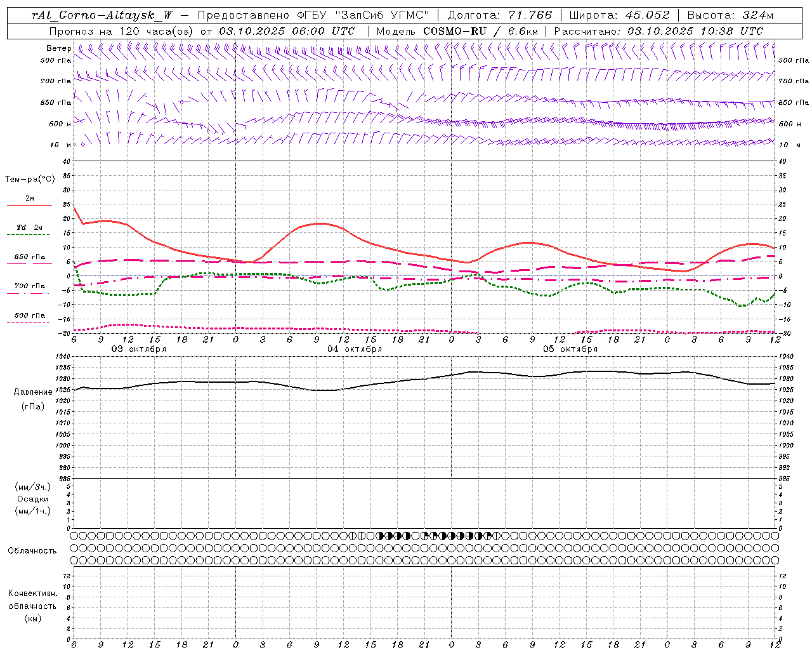Click the '(мм/3ч.)' precipitation unit label
Screen dimensions: 812x650
click(x=33, y=487)
